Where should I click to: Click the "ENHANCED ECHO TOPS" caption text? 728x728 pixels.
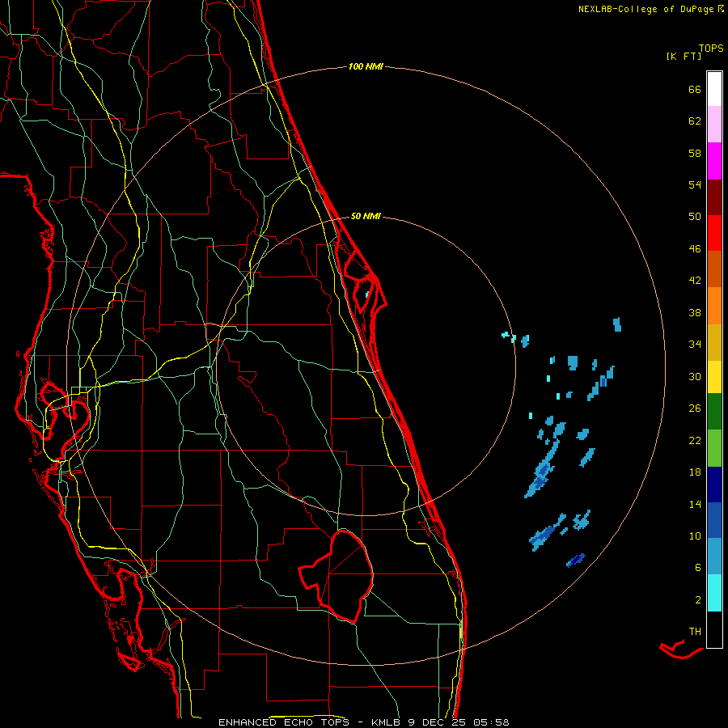[x=288, y=722]
